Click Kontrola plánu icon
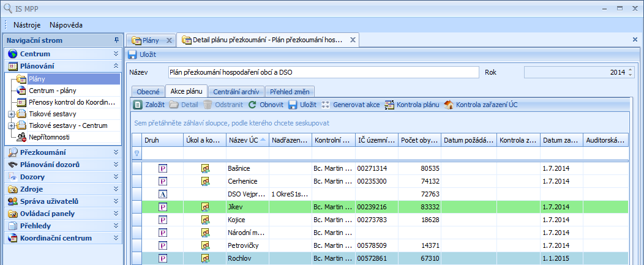The height and width of the screenshot is (265, 644). point(389,105)
